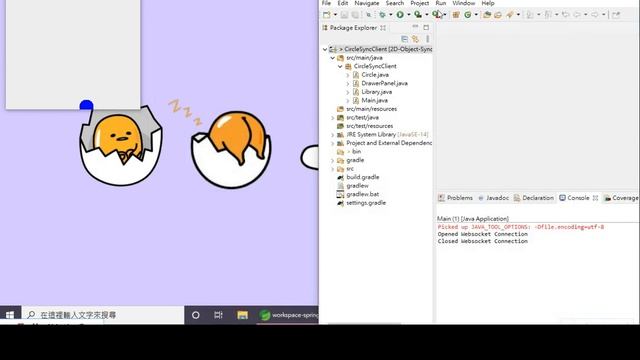Open the Navigate menu
Image resolution: width=640 pixels, height=360 pixels.
pos(367,3)
